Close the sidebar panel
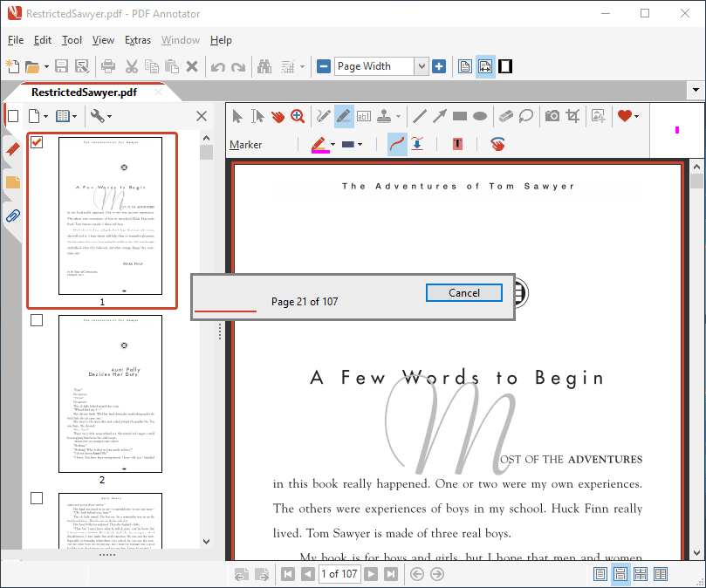 point(202,117)
